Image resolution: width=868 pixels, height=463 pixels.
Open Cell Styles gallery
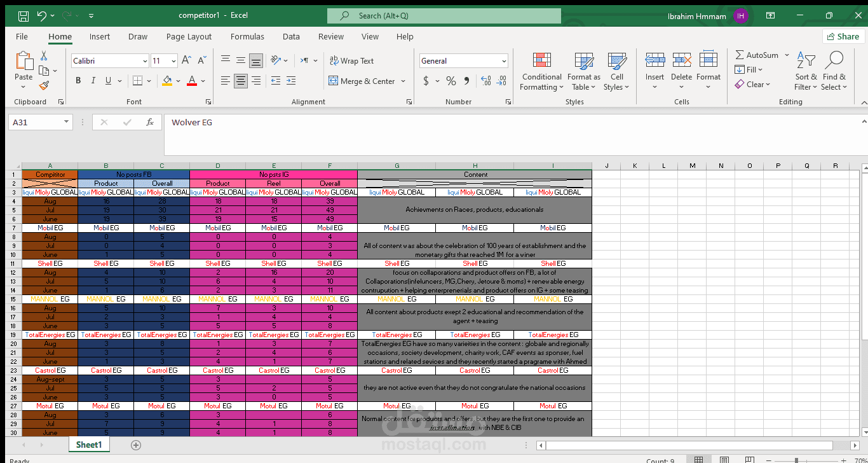click(616, 71)
